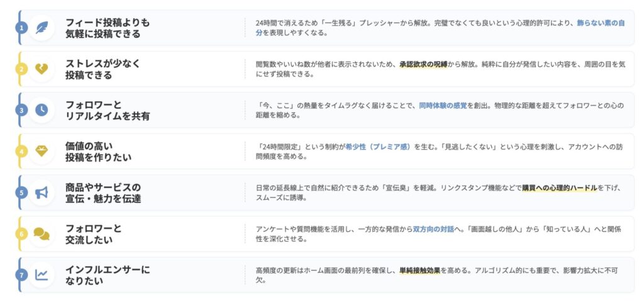644x304 pixels.
Task: Click the heading フォロワーとリアルタイムを共有
Action: [x=107, y=110]
